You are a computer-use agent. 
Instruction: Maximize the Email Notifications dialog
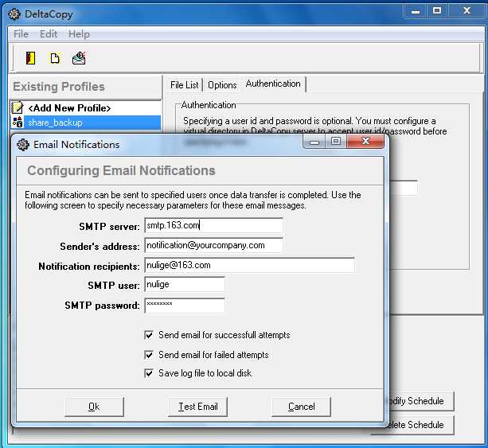pos(335,142)
